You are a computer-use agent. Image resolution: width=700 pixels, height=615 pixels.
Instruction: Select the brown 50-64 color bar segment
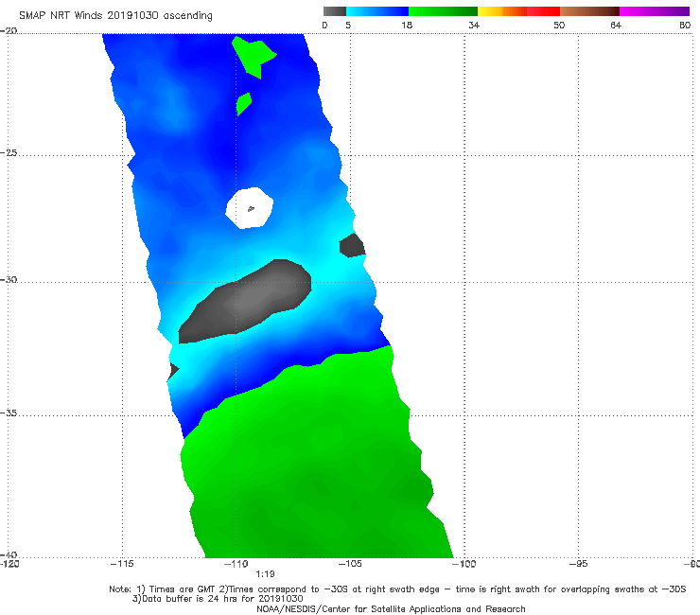click(x=589, y=11)
